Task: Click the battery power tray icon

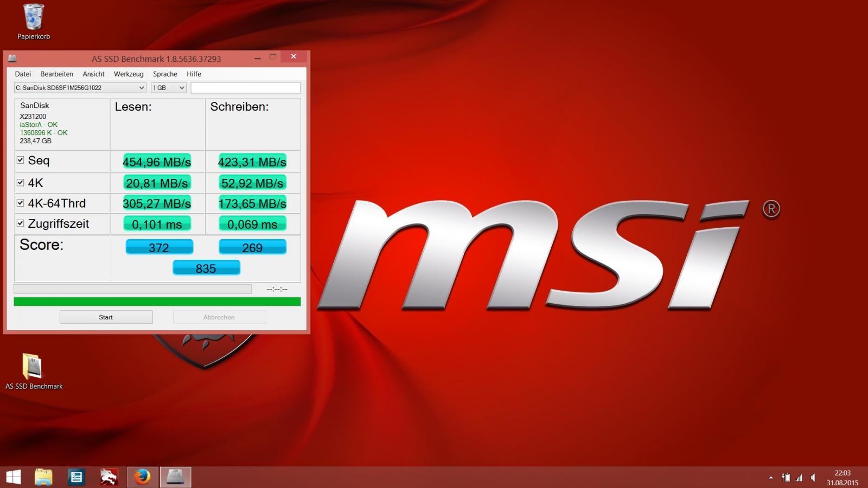Action: tap(786, 478)
